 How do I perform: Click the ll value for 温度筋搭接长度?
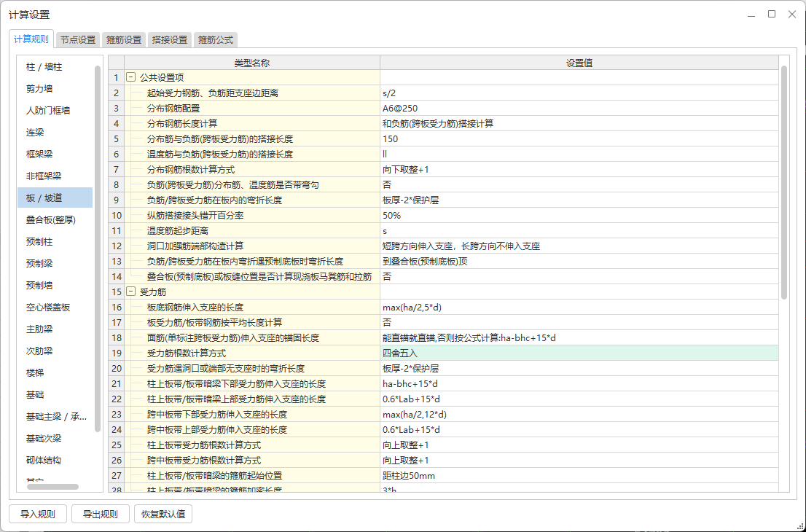point(579,154)
